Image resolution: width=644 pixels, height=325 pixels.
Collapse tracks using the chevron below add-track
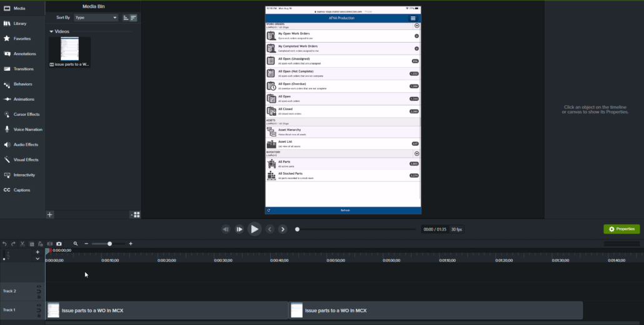click(x=38, y=259)
